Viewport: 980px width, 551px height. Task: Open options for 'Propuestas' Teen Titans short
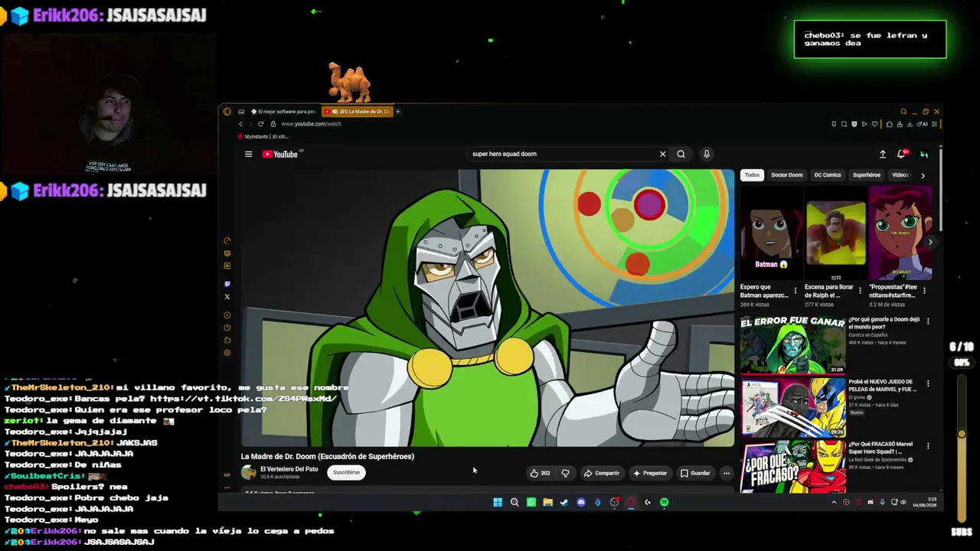(x=924, y=291)
